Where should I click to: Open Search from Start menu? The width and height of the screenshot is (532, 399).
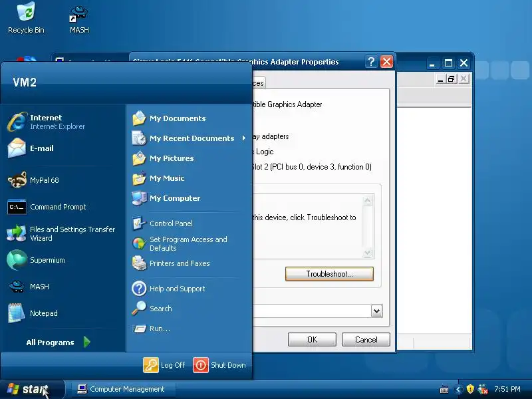coord(188,309)
